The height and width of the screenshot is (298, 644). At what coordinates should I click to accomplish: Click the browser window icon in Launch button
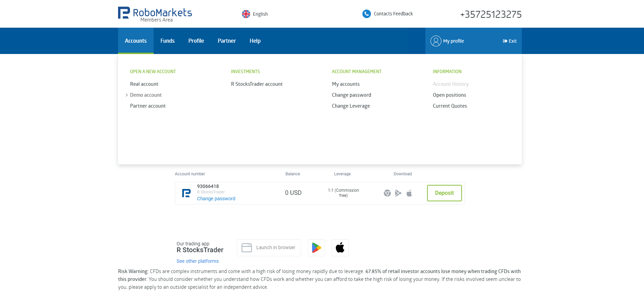pos(247,248)
